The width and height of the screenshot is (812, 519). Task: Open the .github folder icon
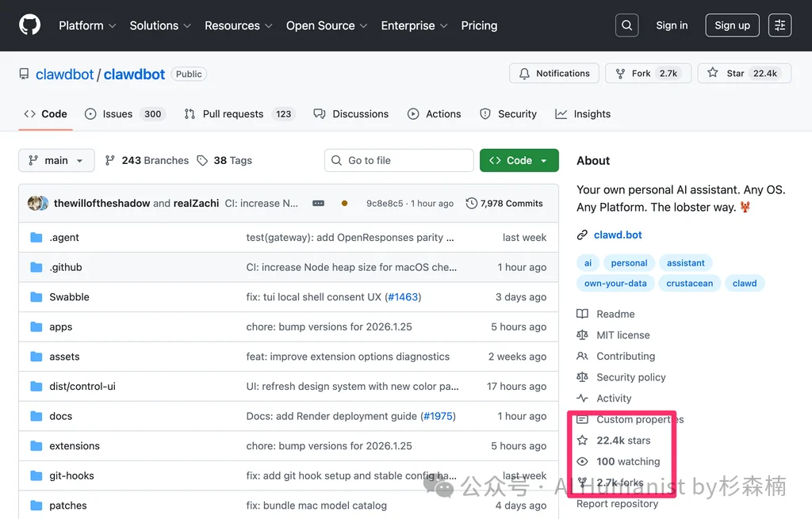[x=36, y=267]
